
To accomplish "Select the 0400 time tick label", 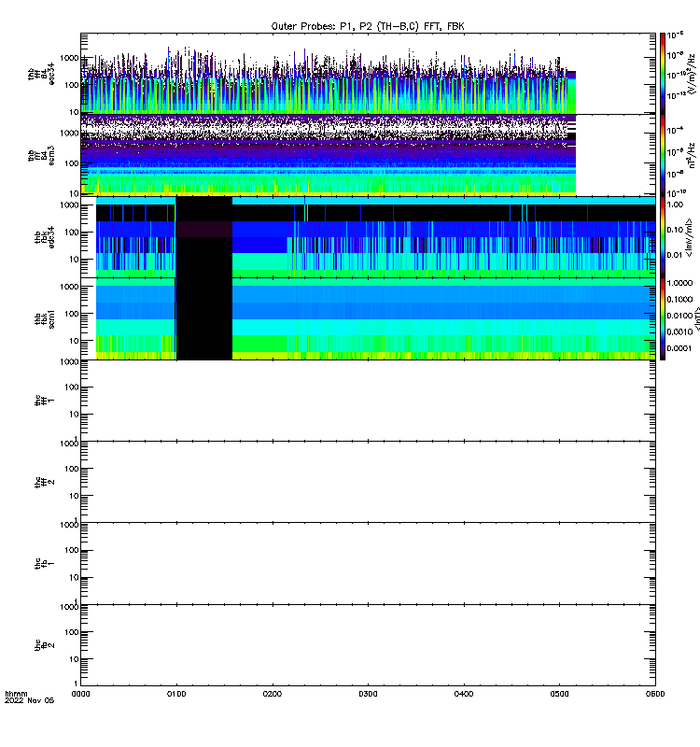I will (x=464, y=694).
